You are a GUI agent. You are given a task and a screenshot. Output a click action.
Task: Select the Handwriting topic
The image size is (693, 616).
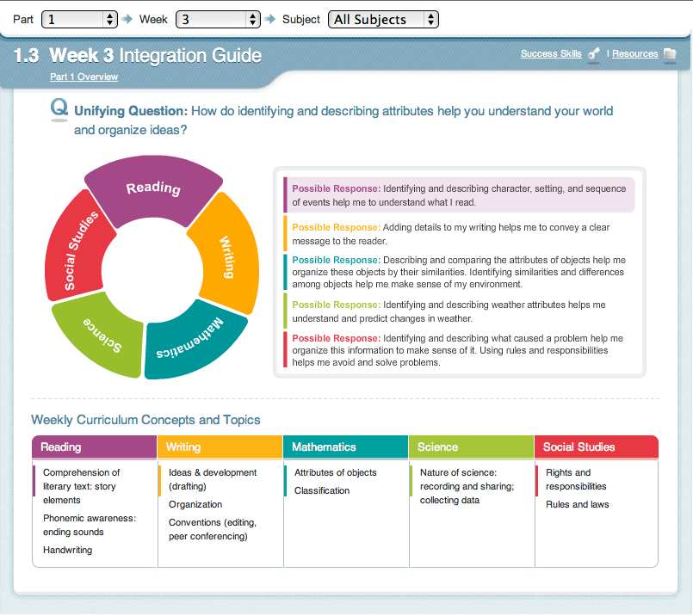[x=68, y=551]
